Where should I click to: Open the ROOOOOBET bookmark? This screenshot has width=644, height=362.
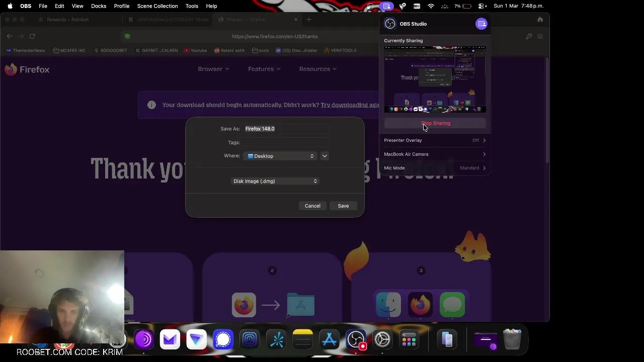[110, 50]
